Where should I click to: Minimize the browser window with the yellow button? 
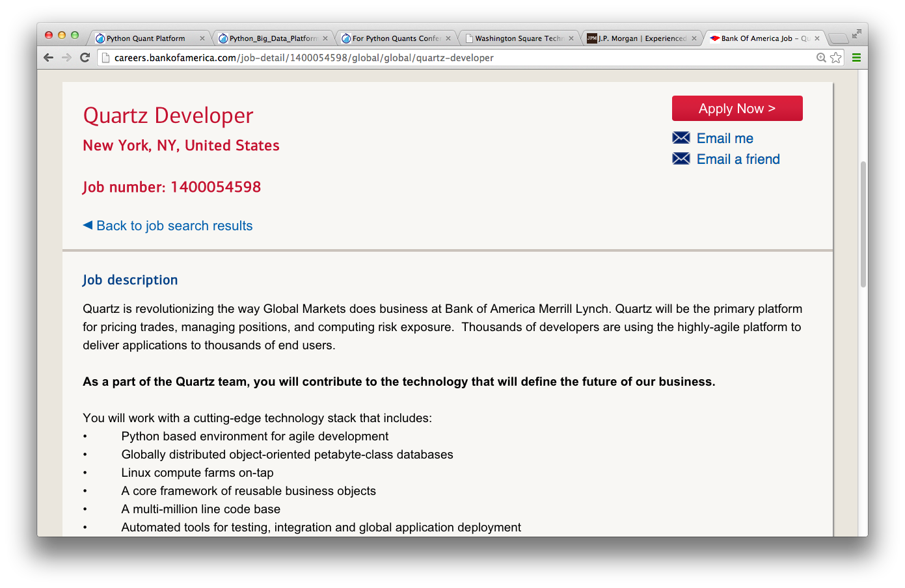62,35
